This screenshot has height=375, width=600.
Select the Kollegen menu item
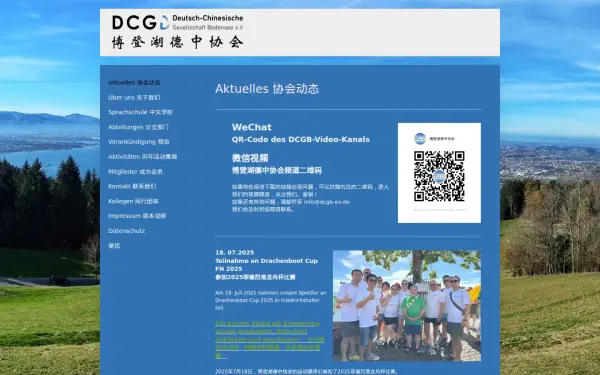coord(133,201)
